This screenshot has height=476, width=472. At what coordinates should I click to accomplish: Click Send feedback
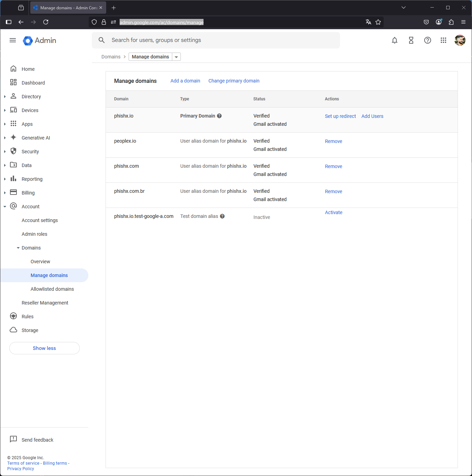tap(37, 440)
